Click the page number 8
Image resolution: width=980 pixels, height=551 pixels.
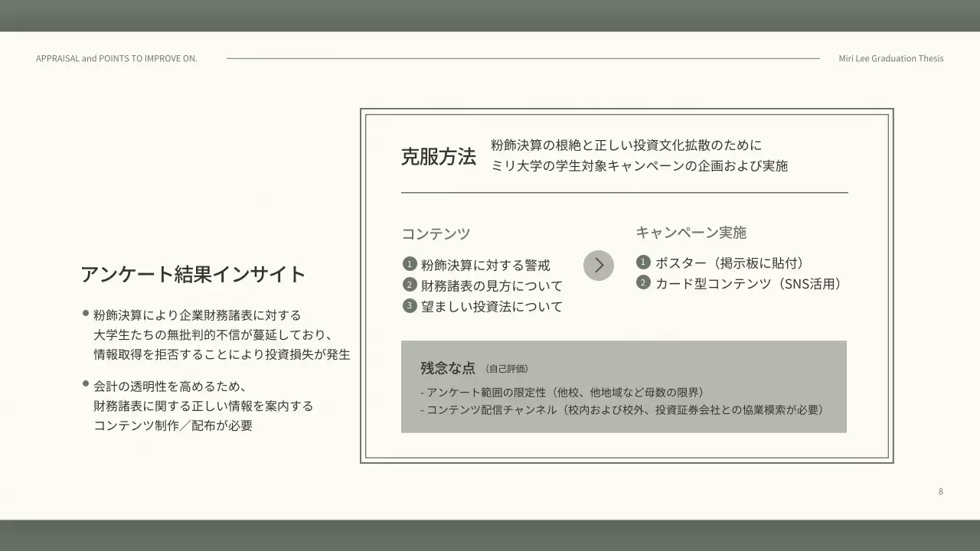click(x=940, y=492)
